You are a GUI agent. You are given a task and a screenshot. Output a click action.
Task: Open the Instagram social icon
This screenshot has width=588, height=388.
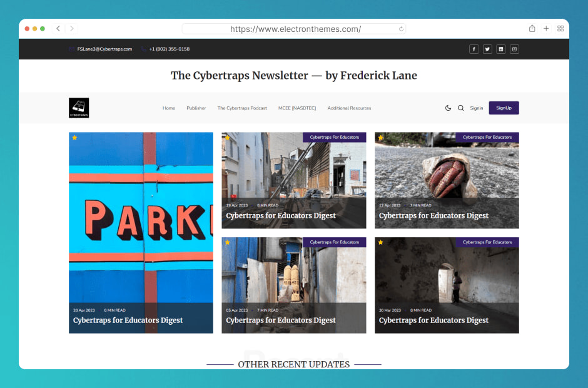click(514, 49)
